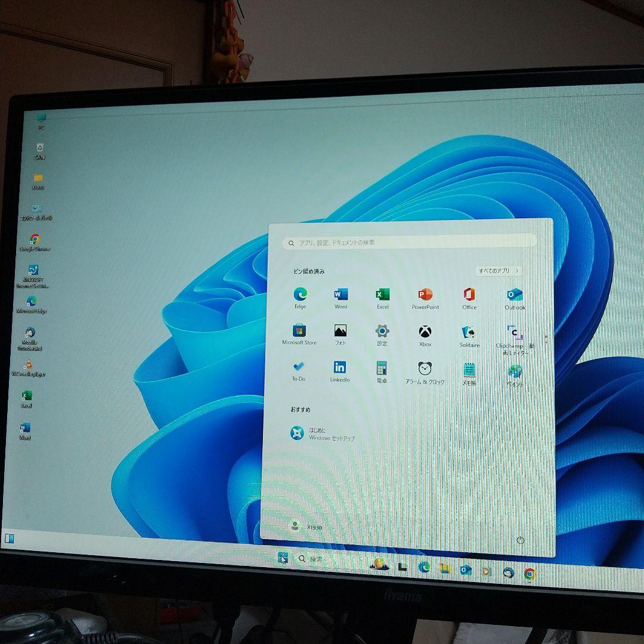Launch the pinned LinkedIn app

340,371
